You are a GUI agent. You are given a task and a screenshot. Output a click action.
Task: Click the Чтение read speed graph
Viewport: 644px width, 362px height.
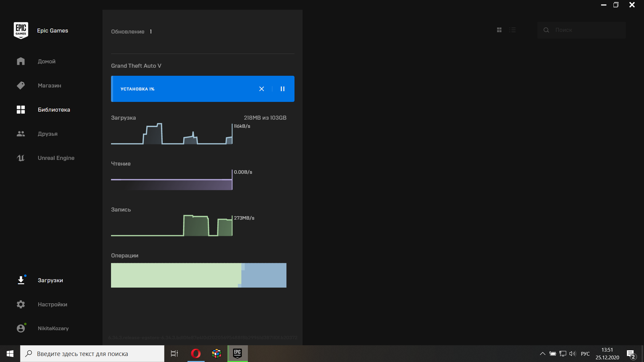point(172,180)
